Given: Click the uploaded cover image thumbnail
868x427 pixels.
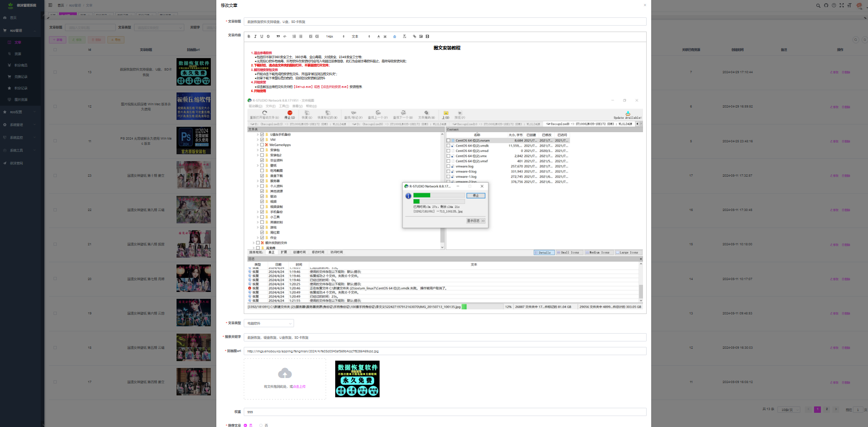Looking at the screenshot, I should pyautogui.click(x=357, y=379).
